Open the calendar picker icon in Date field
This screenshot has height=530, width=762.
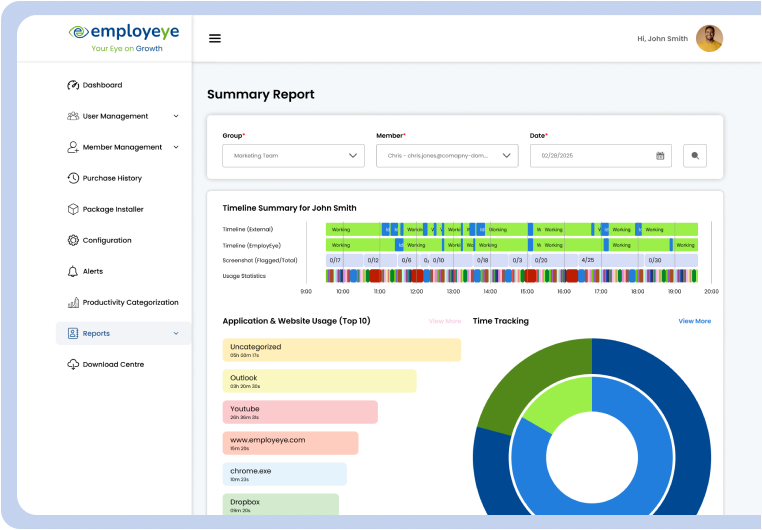coord(660,156)
